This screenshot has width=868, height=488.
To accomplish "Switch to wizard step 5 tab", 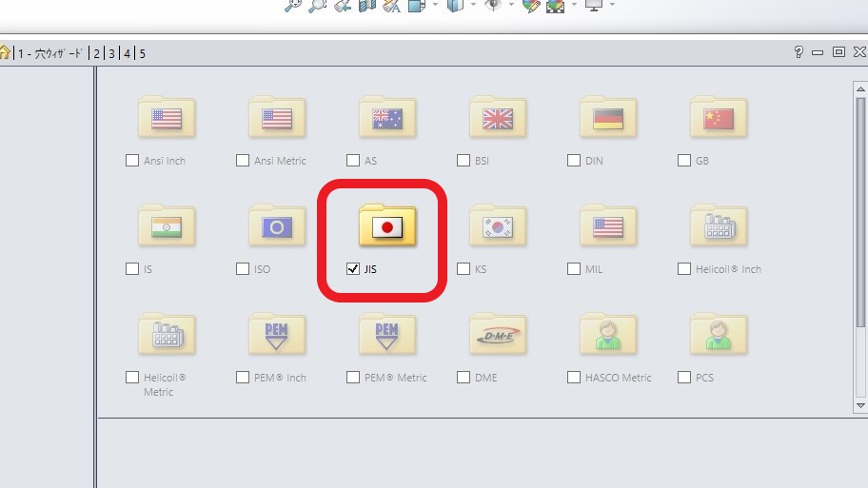I will (142, 53).
